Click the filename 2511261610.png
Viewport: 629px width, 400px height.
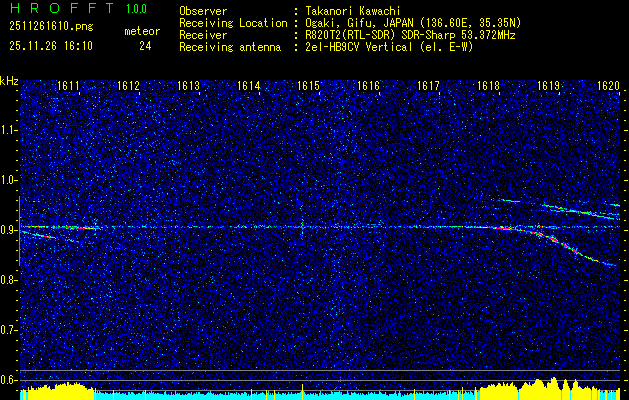51,27
